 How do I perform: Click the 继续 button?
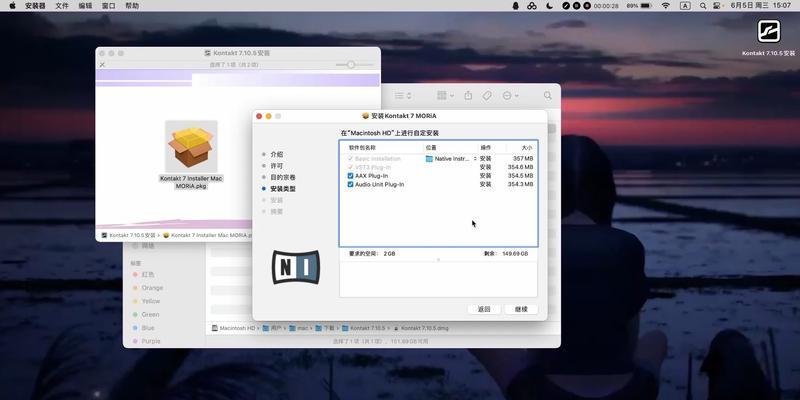[521, 309]
